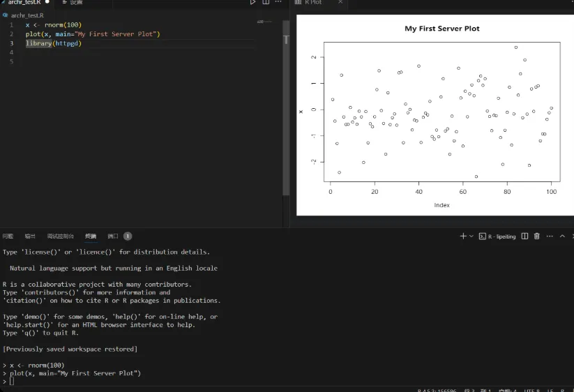
Task: Open terminal panel more actions ellipsis
Action: 550,236
